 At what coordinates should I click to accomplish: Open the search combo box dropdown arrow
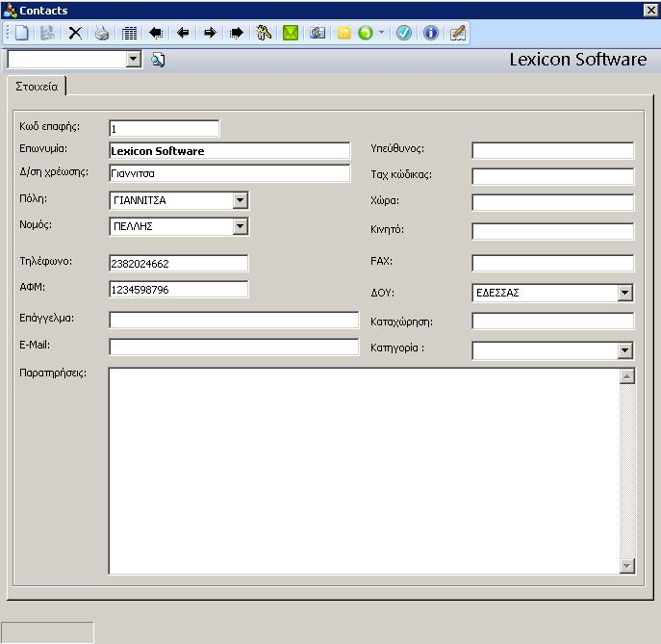[133, 60]
